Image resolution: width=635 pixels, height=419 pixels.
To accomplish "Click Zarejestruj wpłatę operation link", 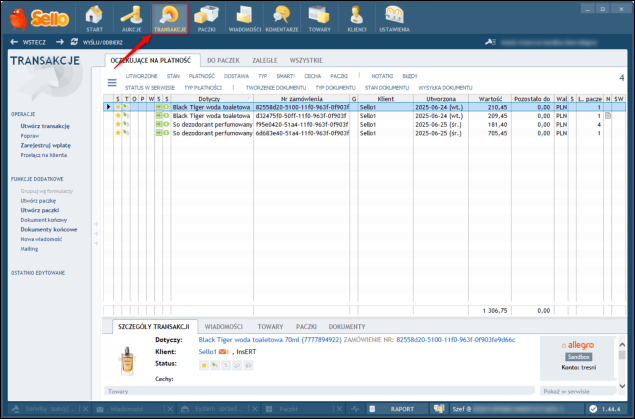I will 43,144.
